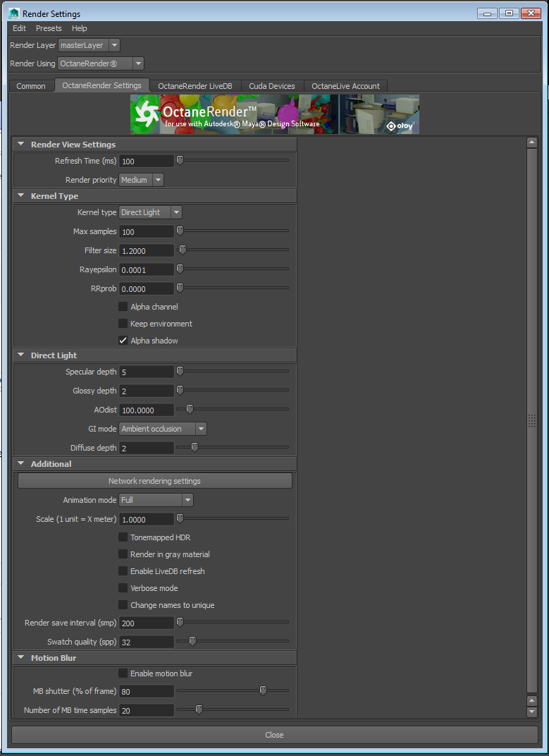The width and height of the screenshot is (549, 756).
Task: Check Change names to unique
Action: click(123, 605)
